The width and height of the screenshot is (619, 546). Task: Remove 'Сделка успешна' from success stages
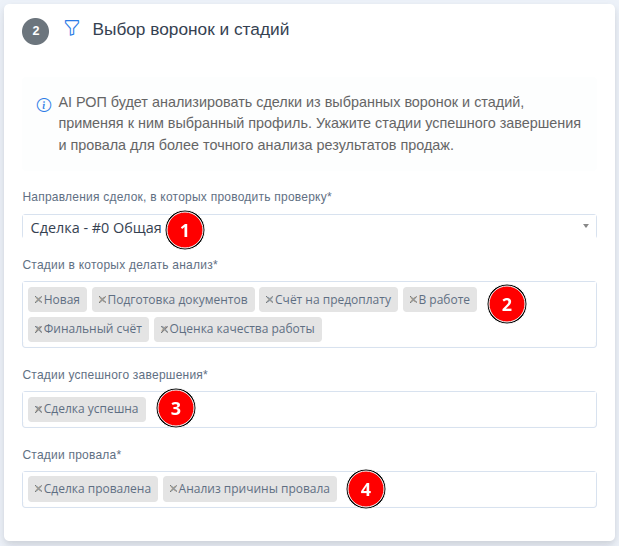tap(38, 409)
